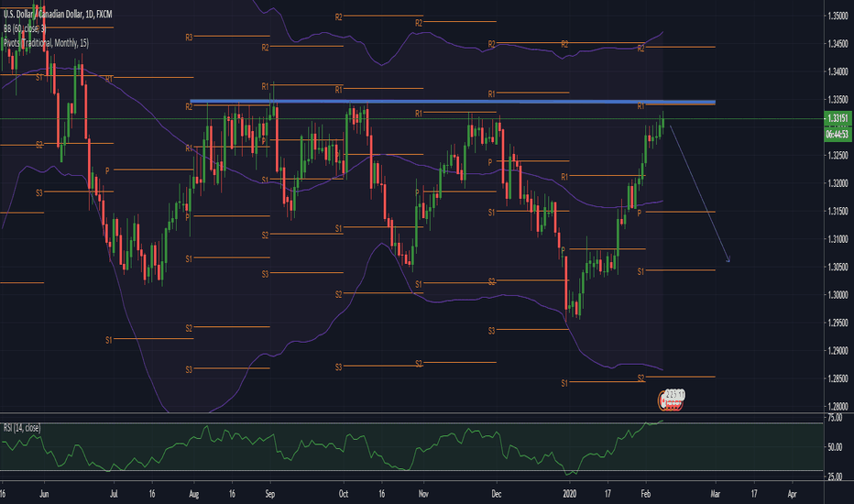The width and height of the screenshot is (854, 504).
Task: Click the current price label 1.33151
Action: [838, 118]
